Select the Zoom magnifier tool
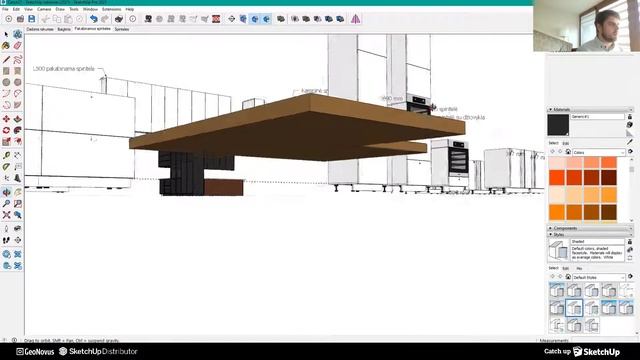This screenshot has height=360, width=640. (x=6, y=203)
